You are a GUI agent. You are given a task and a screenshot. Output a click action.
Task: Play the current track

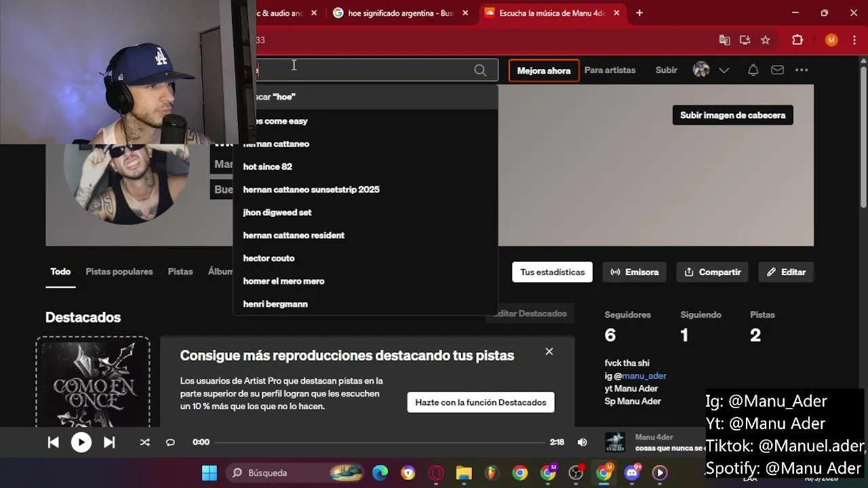[81, 442]
